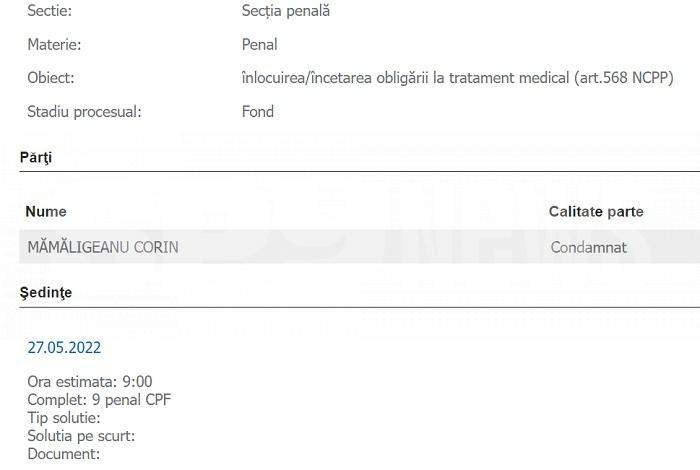
Task: Click the Obiect field label
Action: point(51,78)
